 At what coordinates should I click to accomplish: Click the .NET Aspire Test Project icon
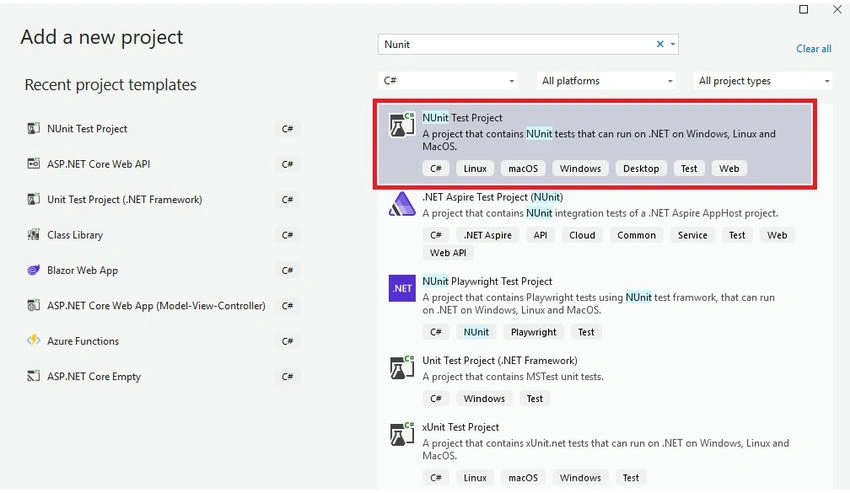402,204
